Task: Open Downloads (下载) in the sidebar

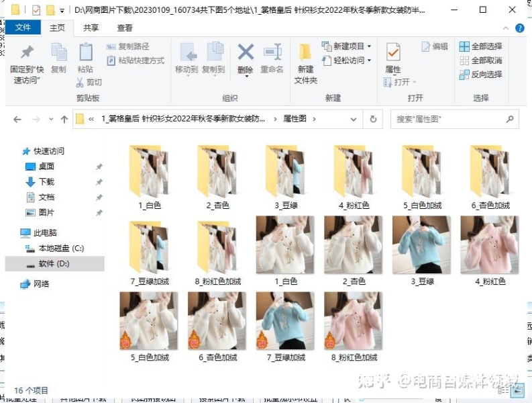Action: click(x=40, y=182)
